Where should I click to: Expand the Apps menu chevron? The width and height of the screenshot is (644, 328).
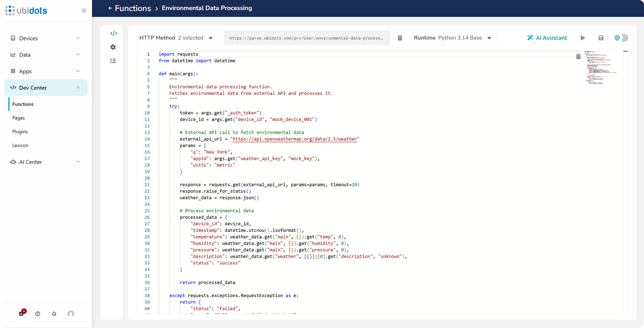pyautogui.click(x=78, y=71)
